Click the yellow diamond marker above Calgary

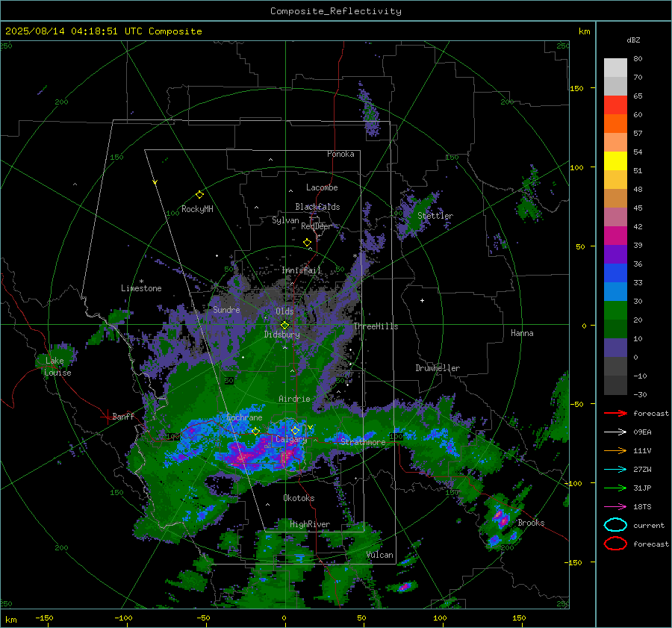click(x=295, y=430)
